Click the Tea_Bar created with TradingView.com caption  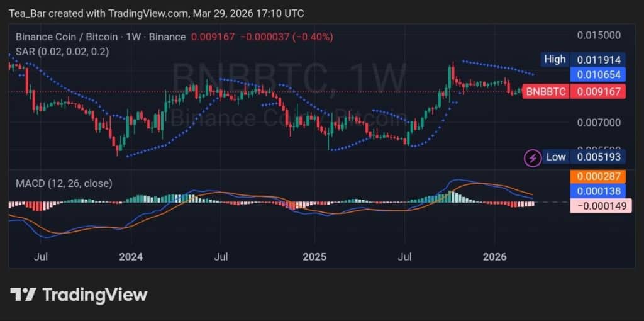157,13
